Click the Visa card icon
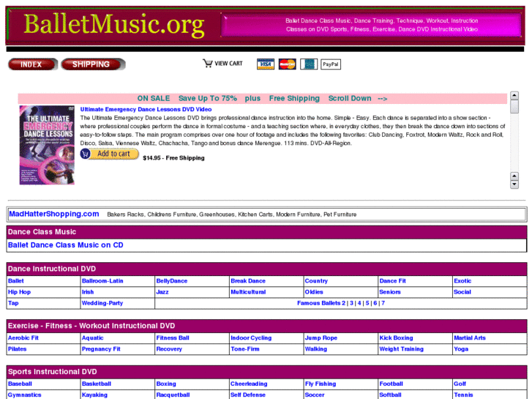Viewport: 532px width, 399px height. pos(266,64)
